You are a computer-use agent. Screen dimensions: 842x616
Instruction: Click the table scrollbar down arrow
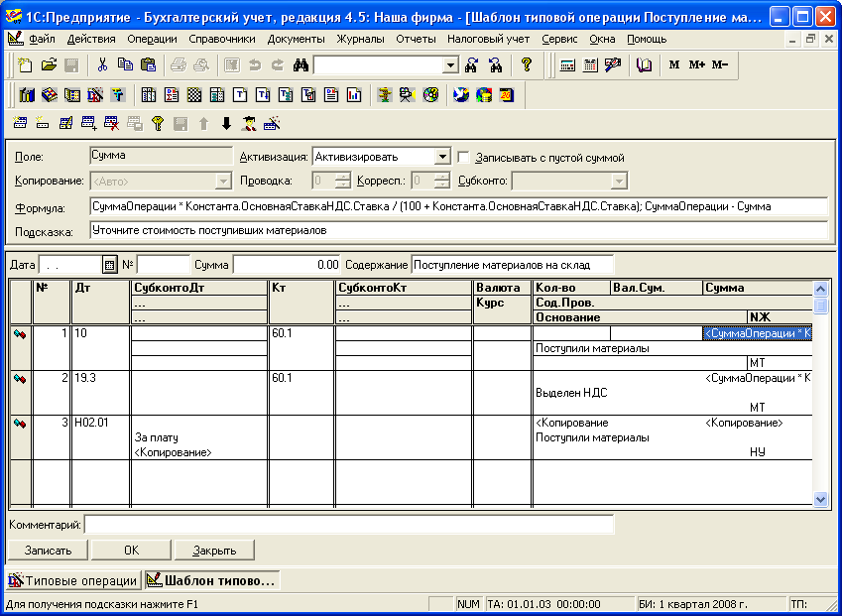pyautogui.click(x=820, y=500)
